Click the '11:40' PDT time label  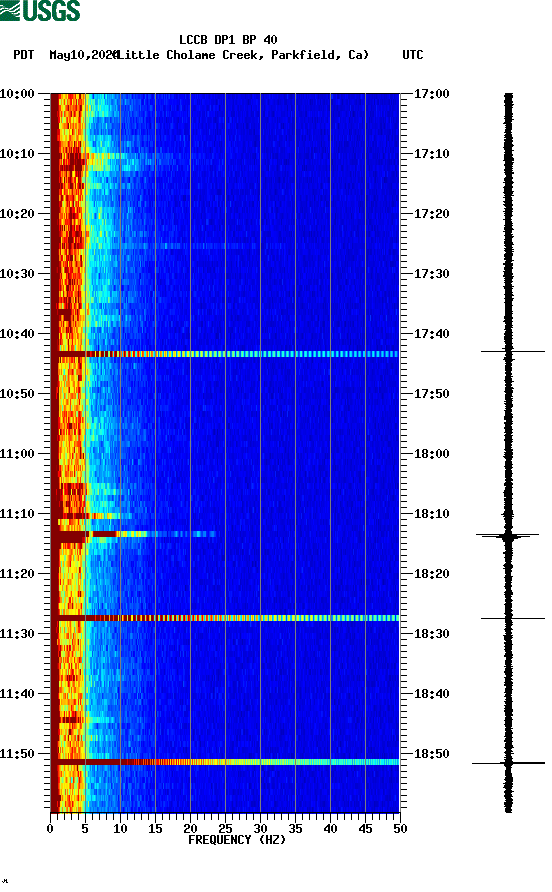click(18, 693)
